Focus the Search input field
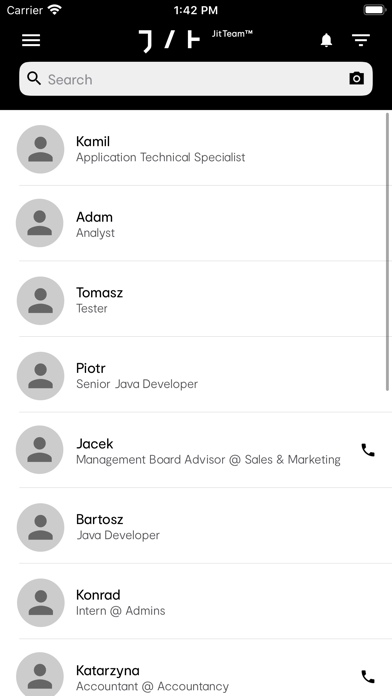 coord(196,79)
